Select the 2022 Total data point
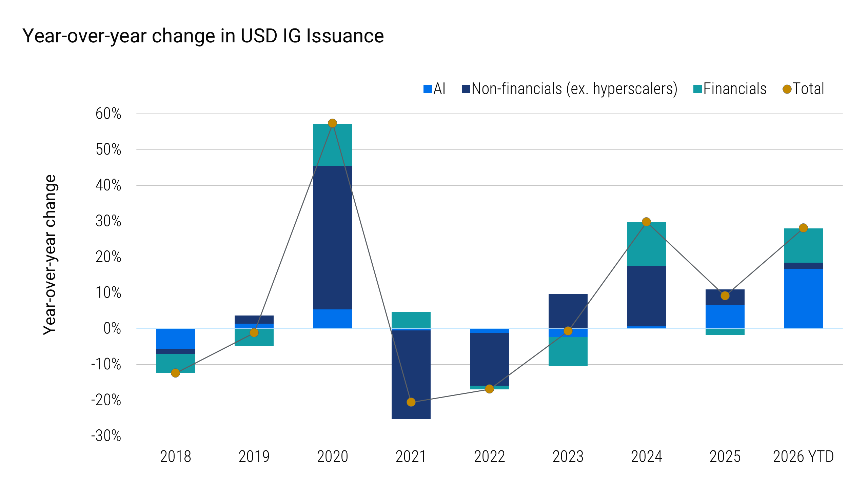868x488 pixels. click(x=490, y=389)
